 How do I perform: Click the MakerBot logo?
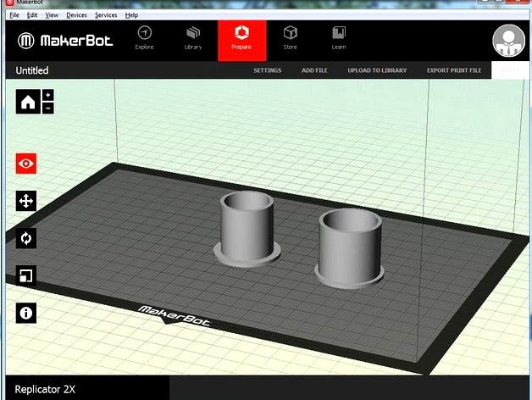(65, 41)
